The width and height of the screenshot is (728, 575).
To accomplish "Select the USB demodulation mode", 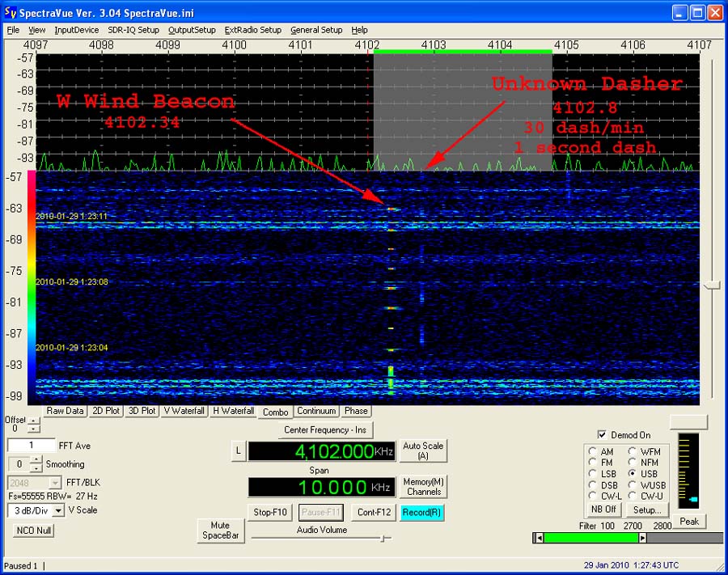I will point(632,473).
